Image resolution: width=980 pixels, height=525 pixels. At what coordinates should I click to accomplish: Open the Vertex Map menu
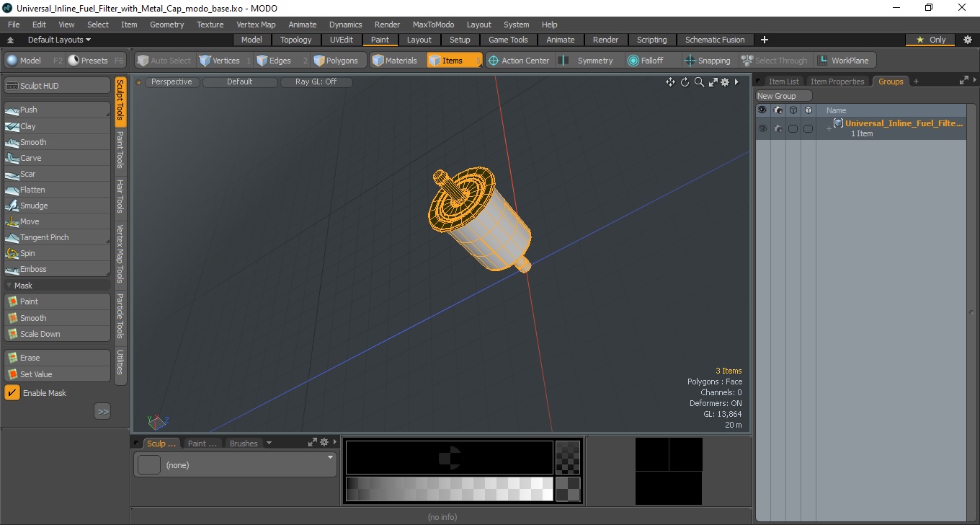click(256, 25)
